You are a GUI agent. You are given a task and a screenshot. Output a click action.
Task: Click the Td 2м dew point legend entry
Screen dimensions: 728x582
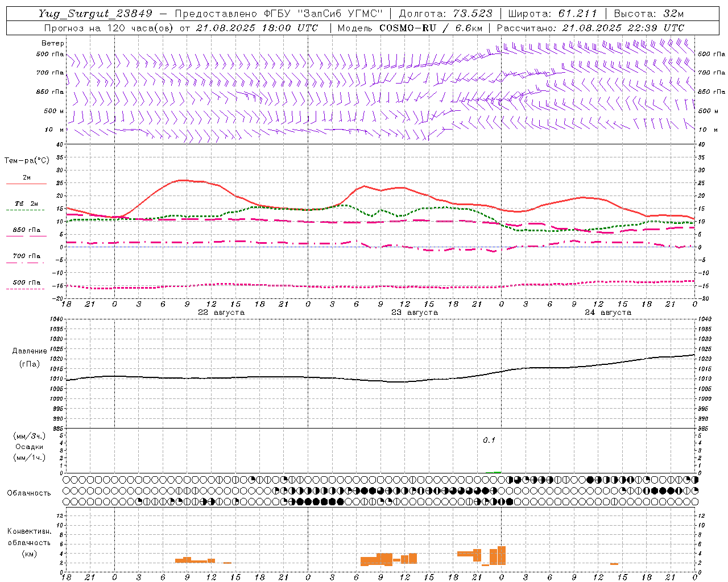click(x=27, y=203)
